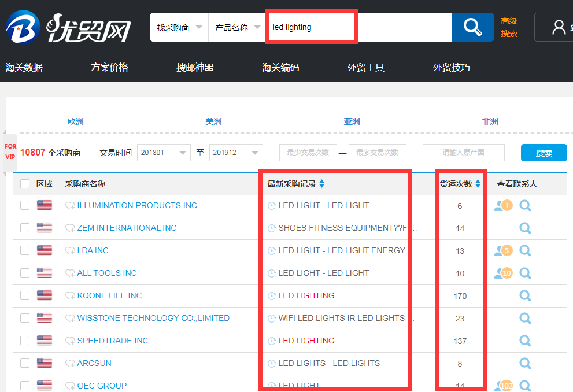
Task: Favorite WISSTONE TECHNOLOGY heart icon
Action: [70, 319]
